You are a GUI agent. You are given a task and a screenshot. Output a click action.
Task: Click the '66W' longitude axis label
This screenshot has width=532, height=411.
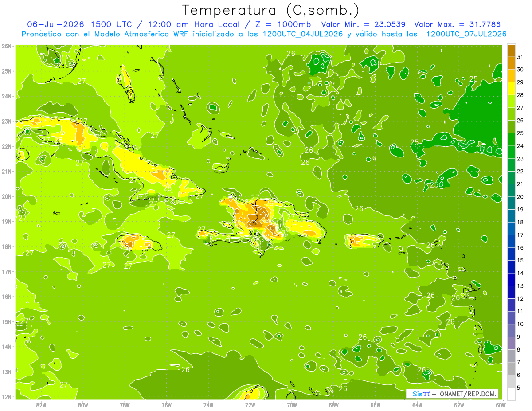tap(376, 404)
